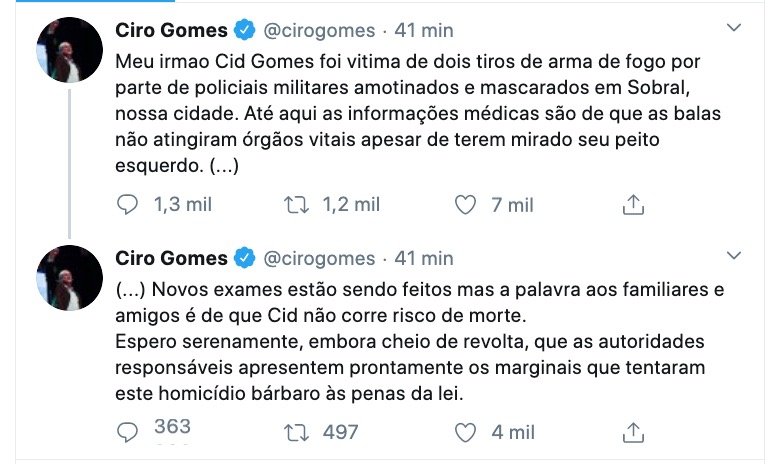
Task: Click @cirogomes handle in first tweet
Action: click(x=319, y=30)
